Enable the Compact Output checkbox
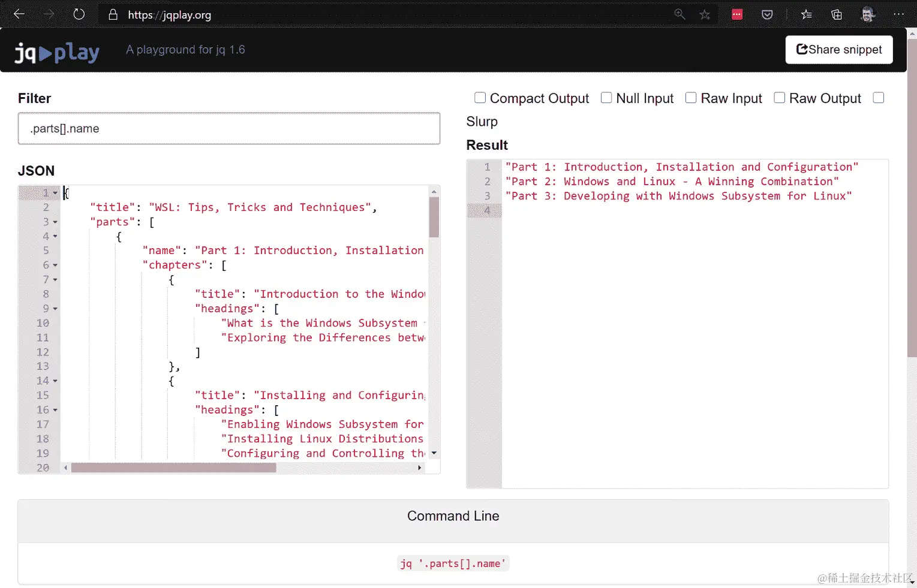 [x=480, y=98]
